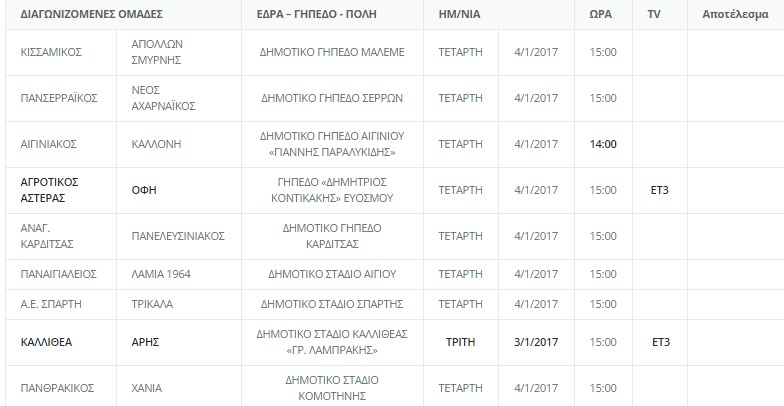This screenshot has width=784, height=406.
Task: Click the ΔΙΑΓΩΝΙΖΟΜΕΝΕΣ ΟΜΑΔΕΣ column header
Action: pyautogui.click(x=92, y=14)
